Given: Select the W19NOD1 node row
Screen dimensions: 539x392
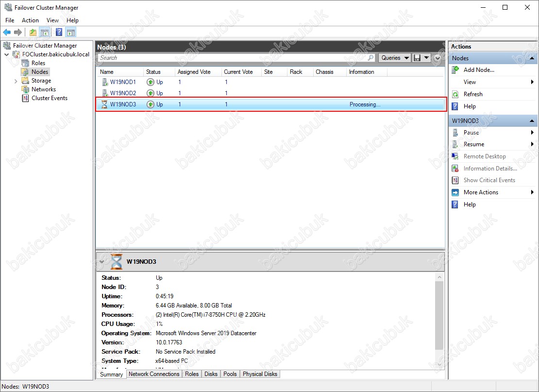Looking at the screenshot, I should point(270,82).
